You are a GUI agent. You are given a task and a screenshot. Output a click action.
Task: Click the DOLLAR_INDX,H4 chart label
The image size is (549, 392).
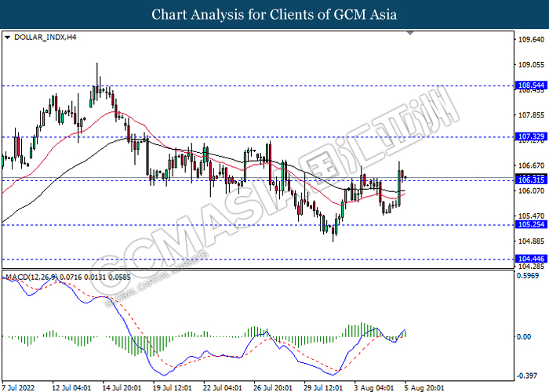45,37
